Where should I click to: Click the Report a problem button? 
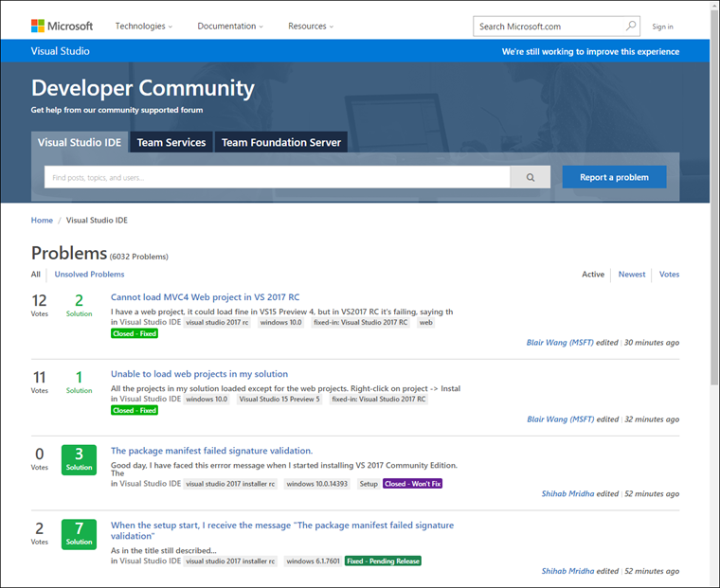[x=615, y=177]
